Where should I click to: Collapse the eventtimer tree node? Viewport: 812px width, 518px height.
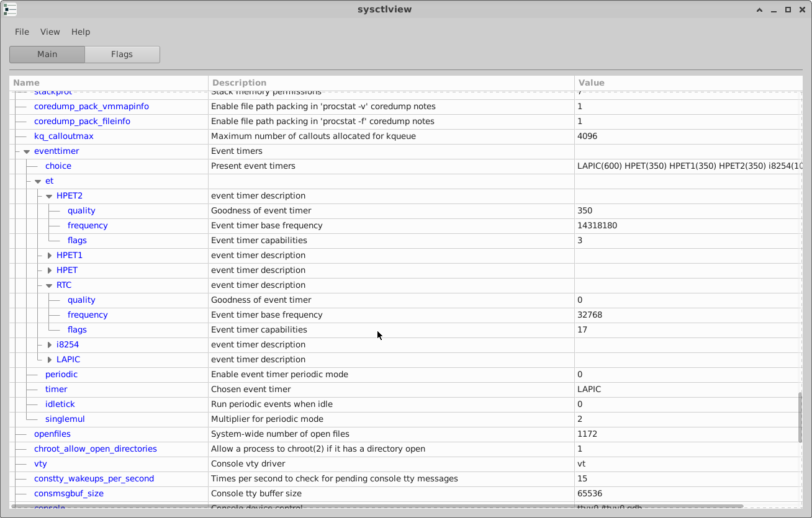click(x=27, y=151)
